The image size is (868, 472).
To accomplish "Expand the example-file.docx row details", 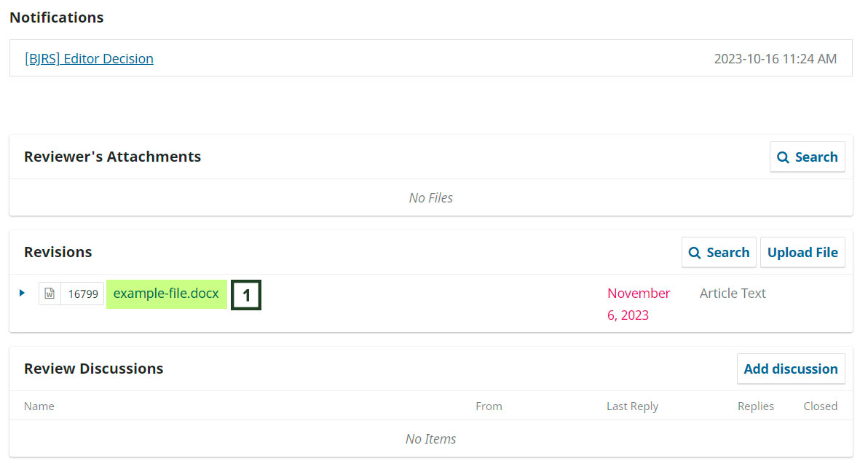I will point(22,293).
